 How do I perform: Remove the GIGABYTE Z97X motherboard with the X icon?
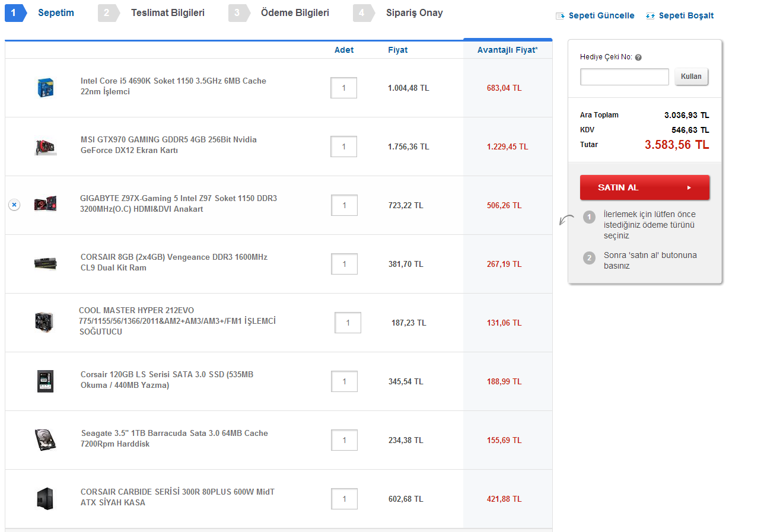coord(14,205)
